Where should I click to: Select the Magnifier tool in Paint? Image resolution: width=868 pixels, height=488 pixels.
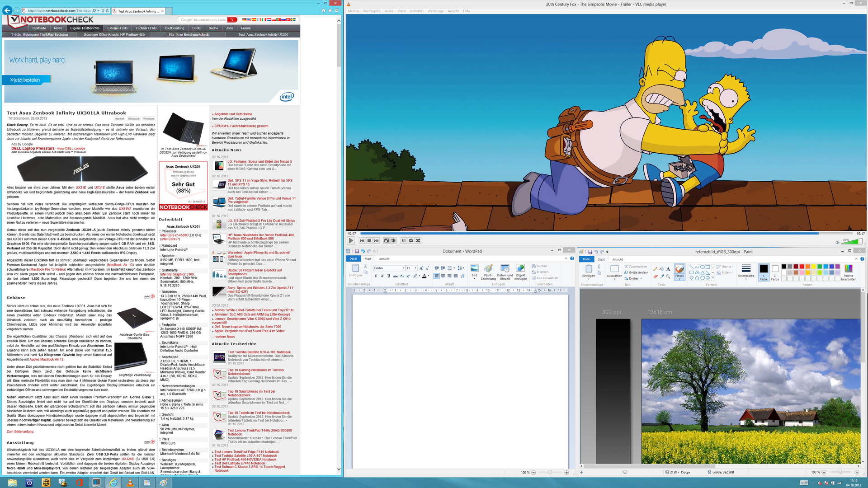[x=668, y=277]
